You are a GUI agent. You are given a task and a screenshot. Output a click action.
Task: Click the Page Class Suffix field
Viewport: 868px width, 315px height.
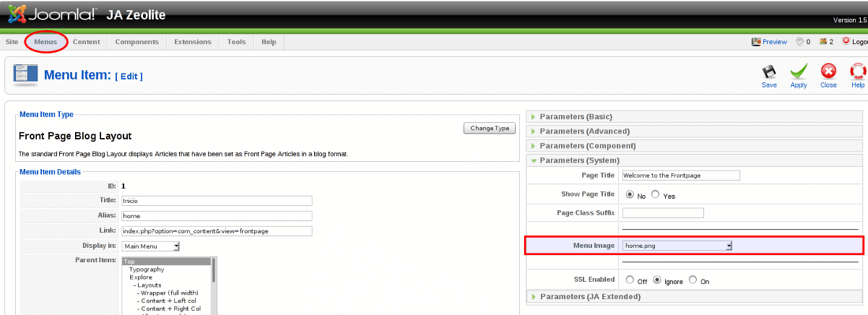(x=663, y=213)
